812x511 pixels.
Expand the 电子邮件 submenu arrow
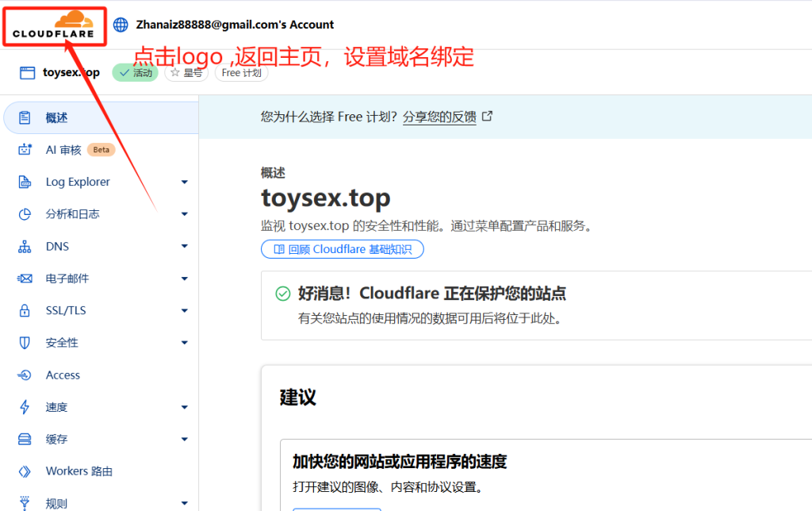pos(184,279)
